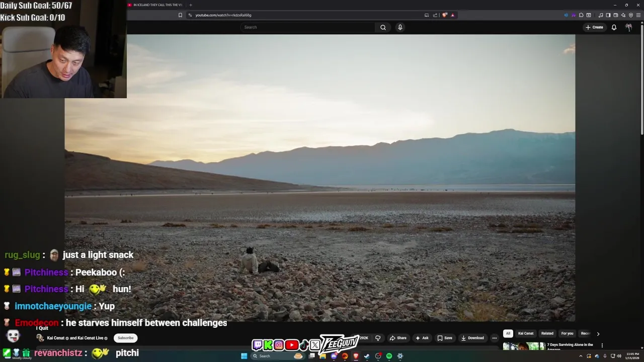Viewport: 644px width, 362px height.
Task: Open Brave browser taskbar icon
Action: [x=356, y=356]
